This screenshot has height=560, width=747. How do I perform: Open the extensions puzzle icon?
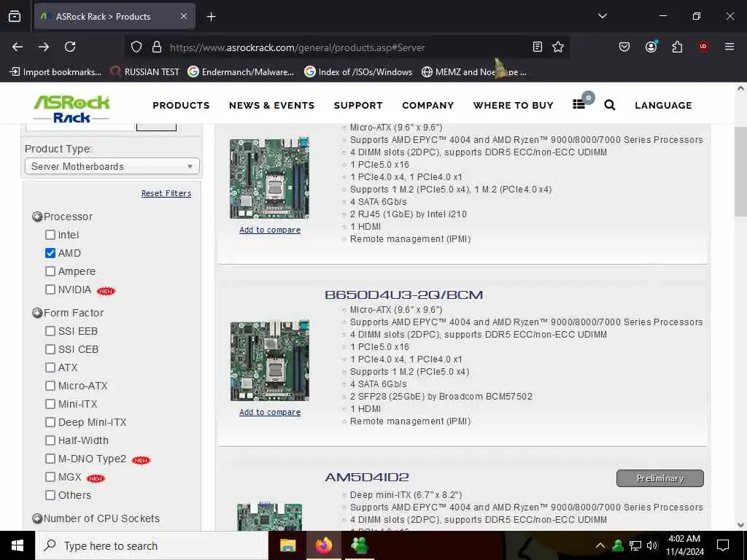point(677,47)
